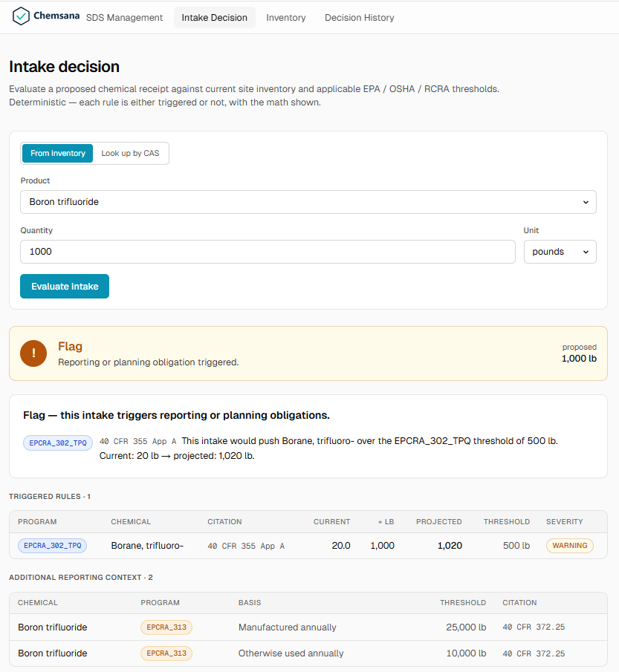Click the PROJECTED column header
Image resolution: width=619 pixels, height=672 pixels.
tap(439, 521)
